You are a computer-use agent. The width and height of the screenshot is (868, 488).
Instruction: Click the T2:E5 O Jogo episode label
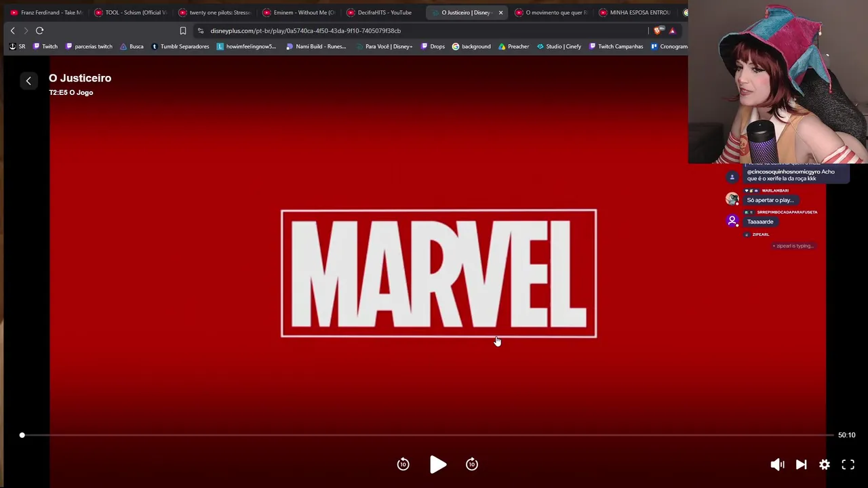point(71,92)
